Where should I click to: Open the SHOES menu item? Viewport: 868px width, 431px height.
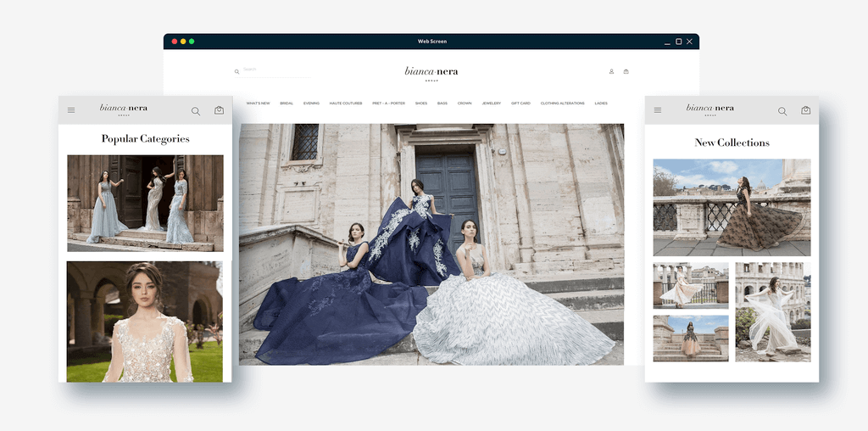tap(421, 104)
